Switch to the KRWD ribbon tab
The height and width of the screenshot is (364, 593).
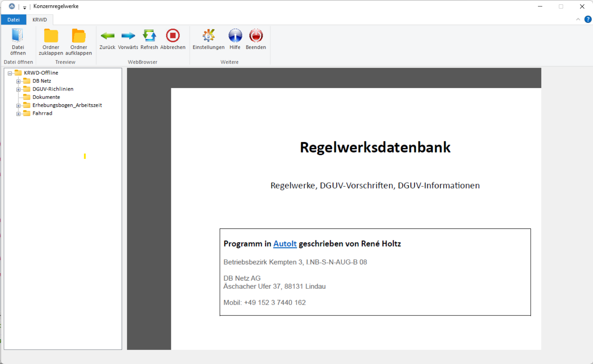40,20
